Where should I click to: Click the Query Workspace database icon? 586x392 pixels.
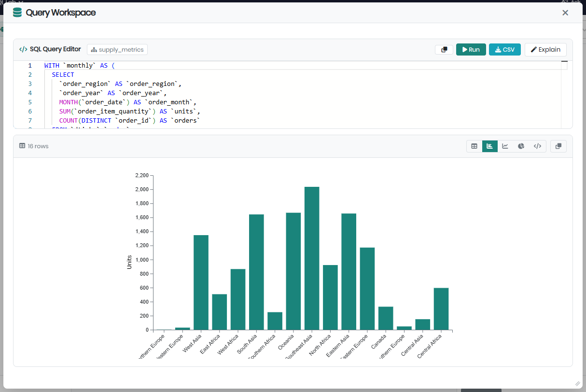[17, 13]
